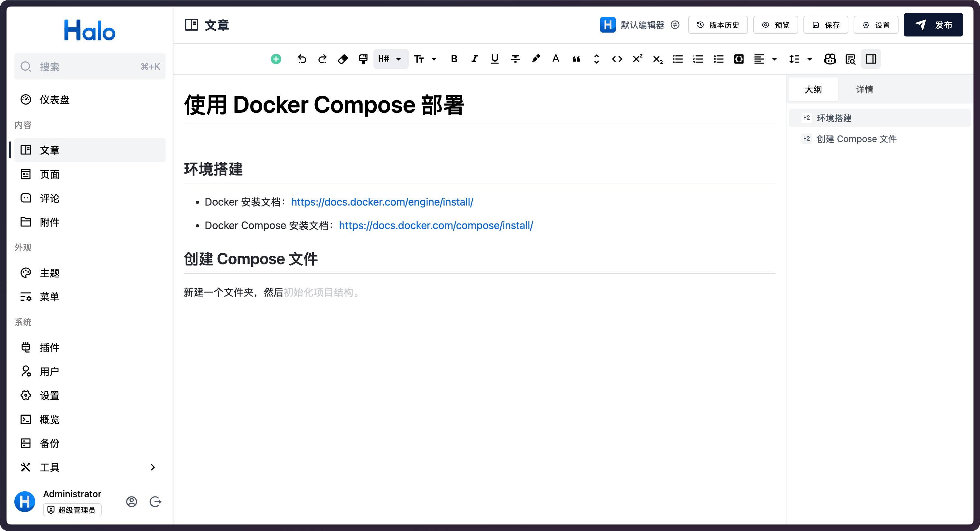Viewport: 980px width, 531px height.
Task: Apply the highlight marker tool
Action: [x=536, y=59]
